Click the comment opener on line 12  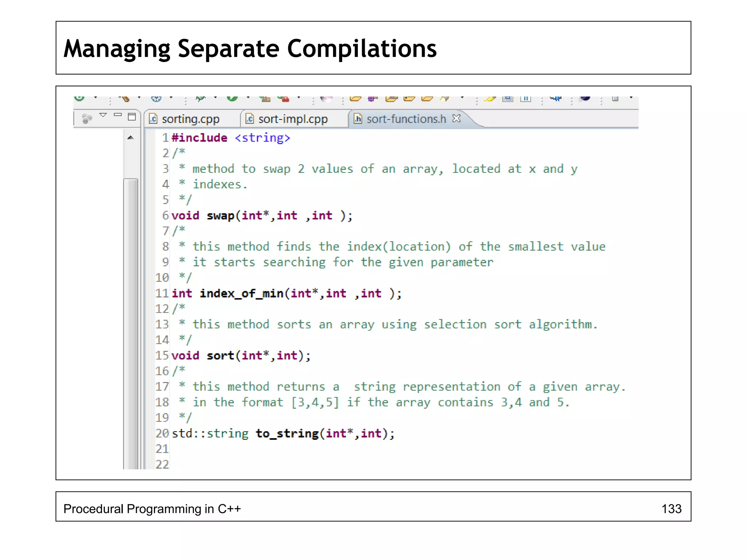[179, 309]
